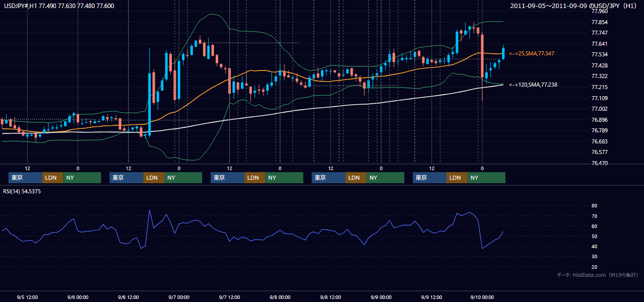
Task: Click the 9/5 12:00 time axis label
Action: pos(27,297)
